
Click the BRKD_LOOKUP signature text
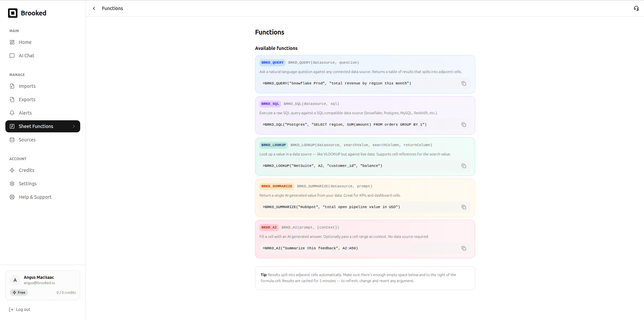(x=361, y=145)
